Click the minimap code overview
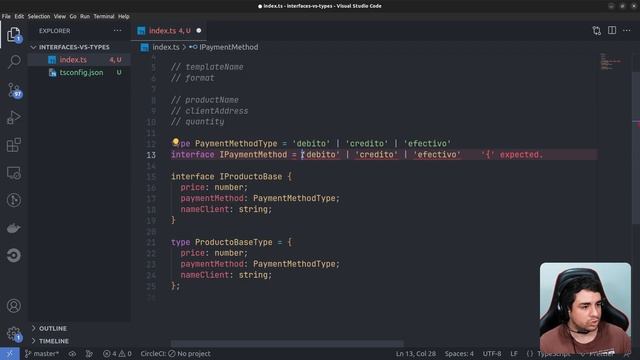Screen dimensions: 640x360 (x=611, y=62)
